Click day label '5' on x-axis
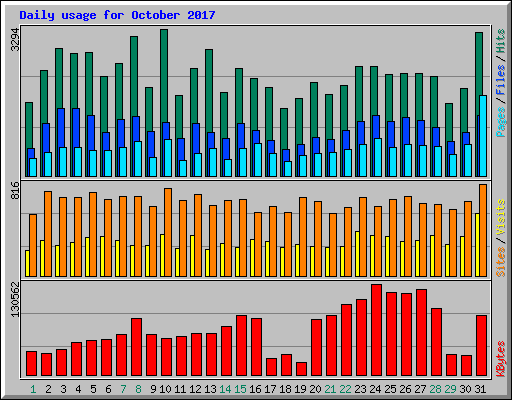512x400 pixels. [93, 389]
